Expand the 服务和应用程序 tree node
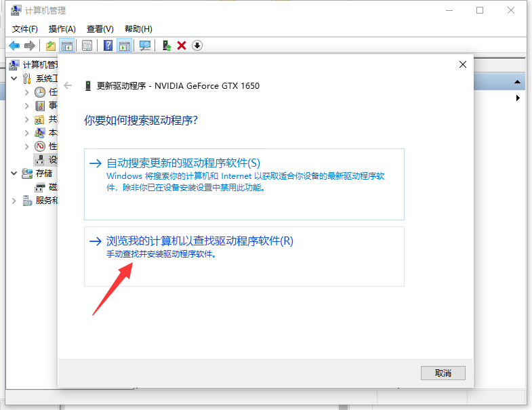This screenshot has height=410, width=532. pos(14,201)
